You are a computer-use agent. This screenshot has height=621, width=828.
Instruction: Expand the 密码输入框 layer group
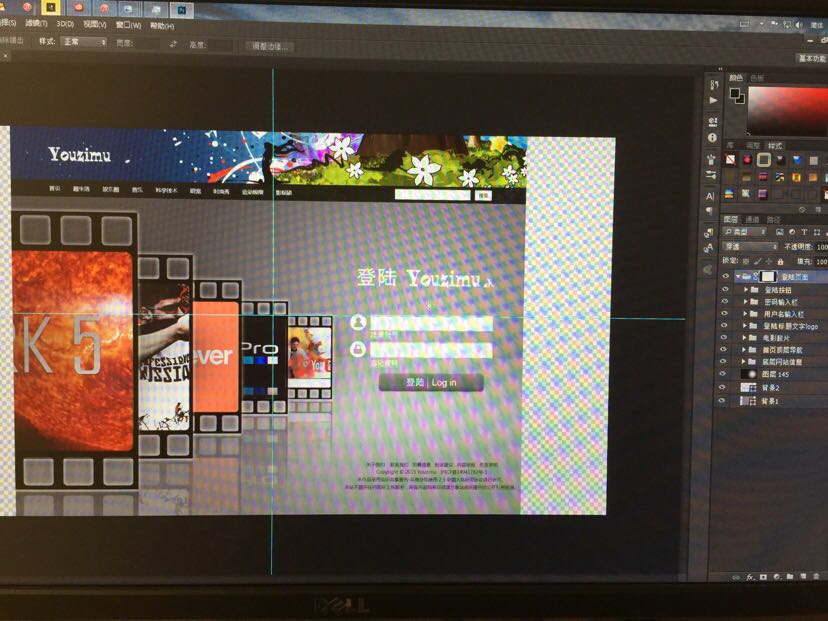pos(745,302)
